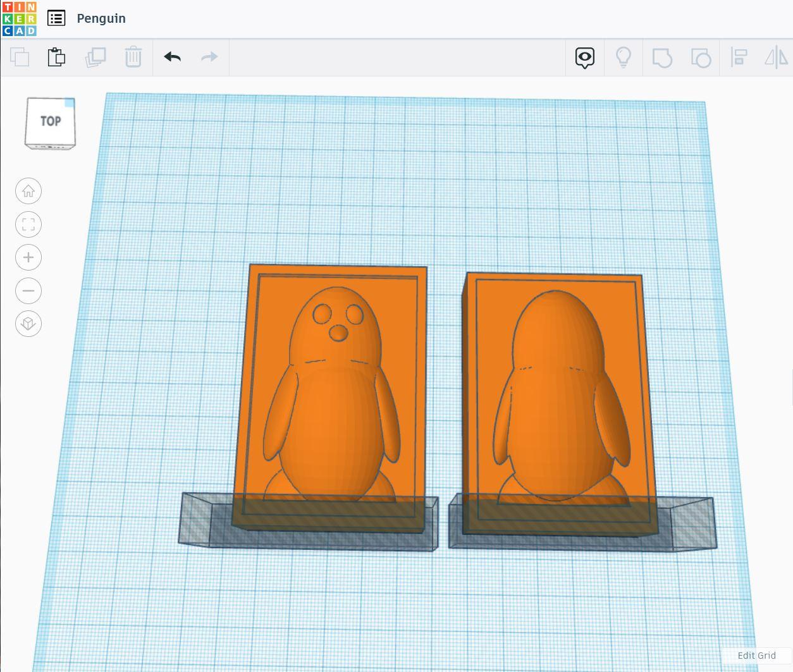
Task: Fit all in view button
Action: (28, 224)
